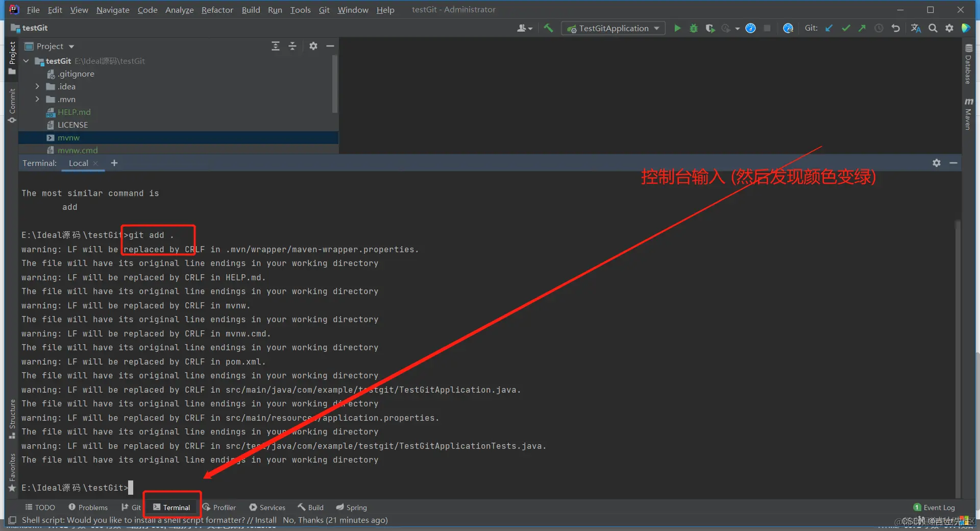The image size is (980, 531).
Task: Open the Profiler tool window
Action: point(219,508)
